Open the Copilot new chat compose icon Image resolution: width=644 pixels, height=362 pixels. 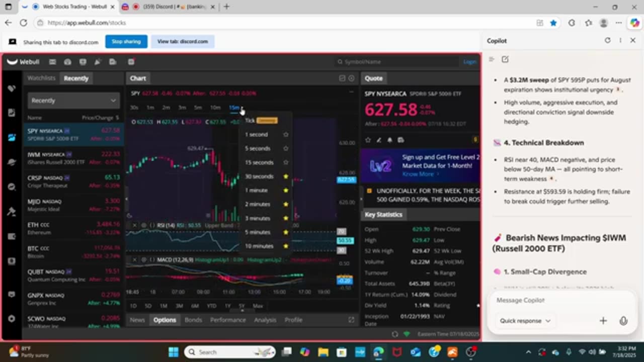(x=505, y=59)
